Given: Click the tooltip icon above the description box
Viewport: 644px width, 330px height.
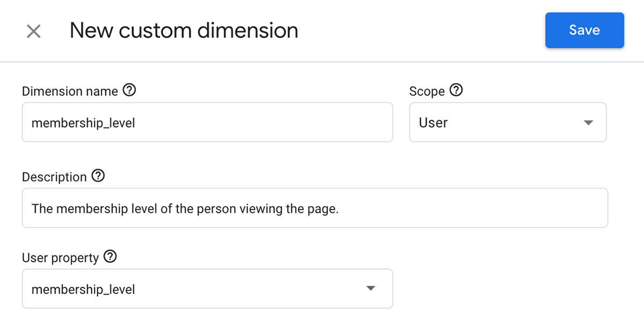Looking at the screenshot, I should click(x=98, y=176).
